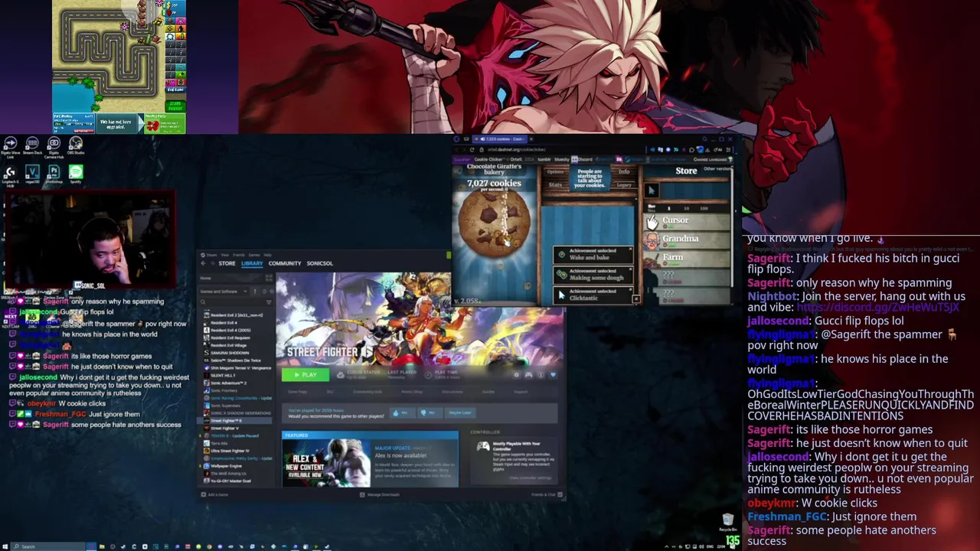980x551 pixels.
Task: Close all Cookie Clicker notifications with bottom X
Action: [x=635, y=299]
